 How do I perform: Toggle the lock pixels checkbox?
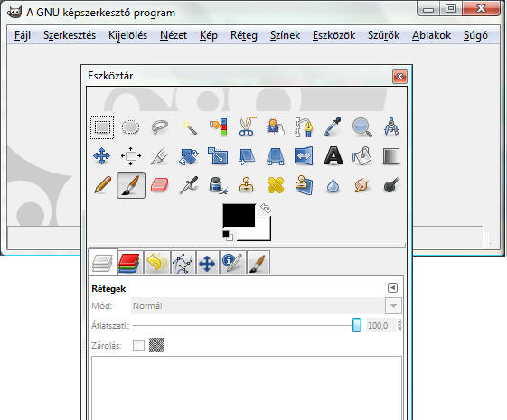tap(138, 345)
